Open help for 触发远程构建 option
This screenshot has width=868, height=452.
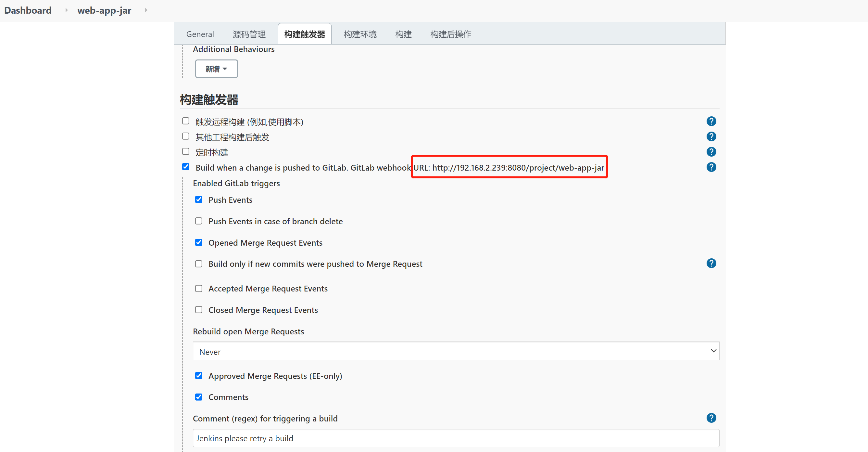(x=711, y=121)
